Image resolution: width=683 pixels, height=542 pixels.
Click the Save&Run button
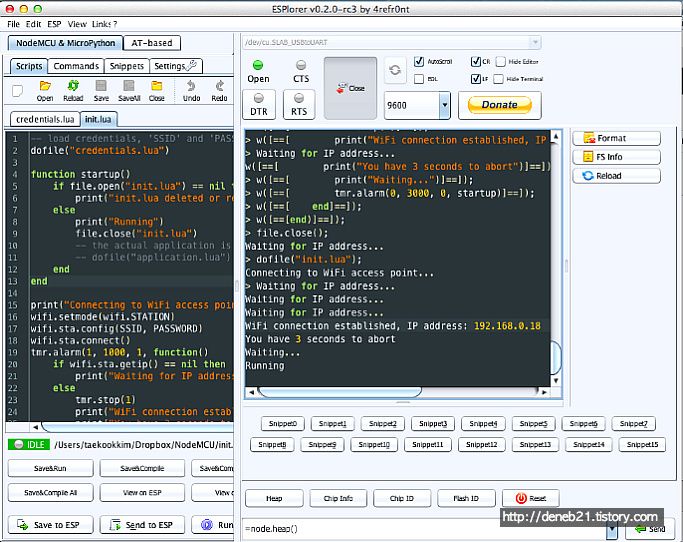[x=51, y=468]
